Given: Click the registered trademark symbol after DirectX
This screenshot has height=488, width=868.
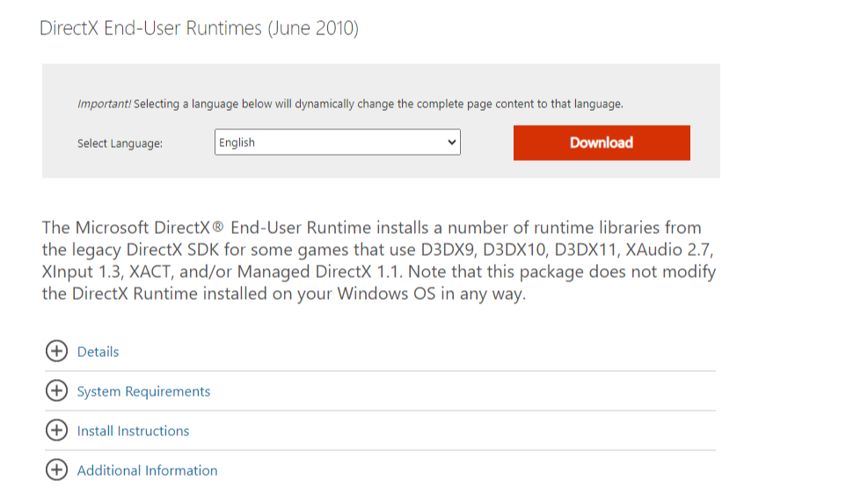Looking at the screenshot, I should click(x=218, y=226).
